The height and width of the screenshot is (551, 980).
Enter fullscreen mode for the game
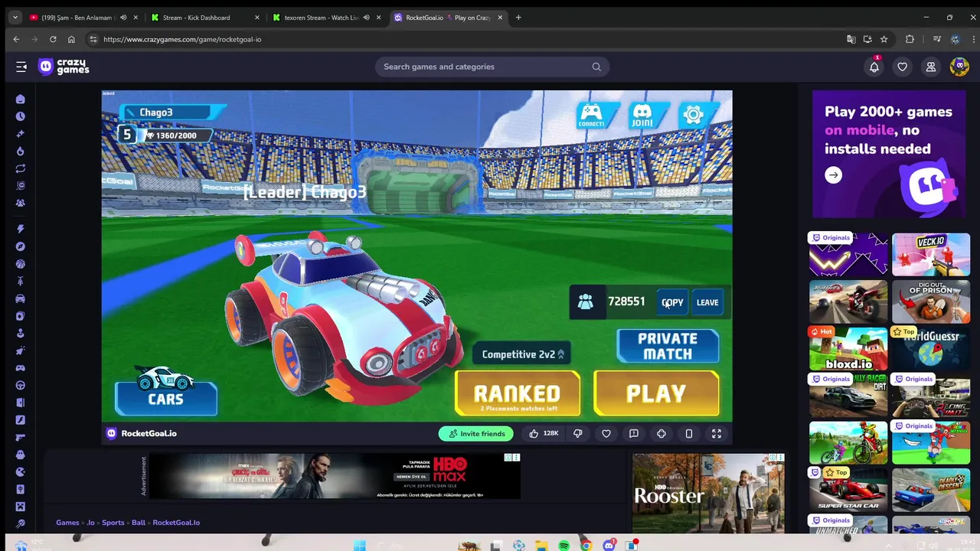[717, 434]
